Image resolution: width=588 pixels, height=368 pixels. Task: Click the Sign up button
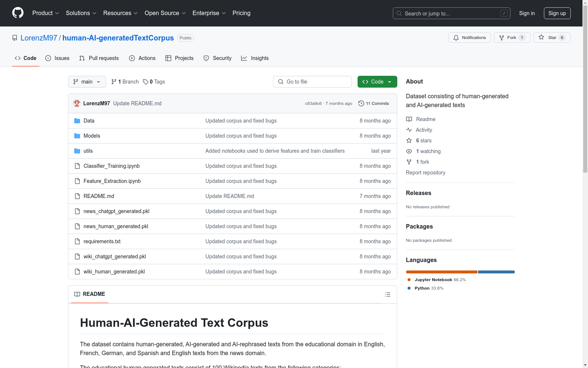click(557, 13)
